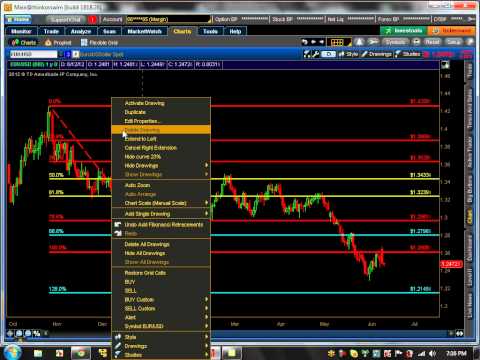Click the second magnifier zoom icon

tap(28, 333)
